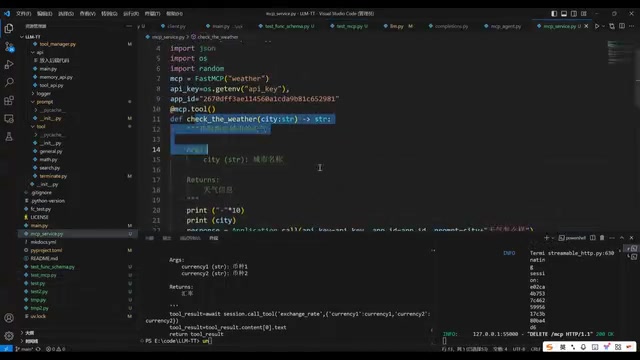Open the Accounts icon in activity bar
The image size is (640, 360).
[x=9, y=318]
